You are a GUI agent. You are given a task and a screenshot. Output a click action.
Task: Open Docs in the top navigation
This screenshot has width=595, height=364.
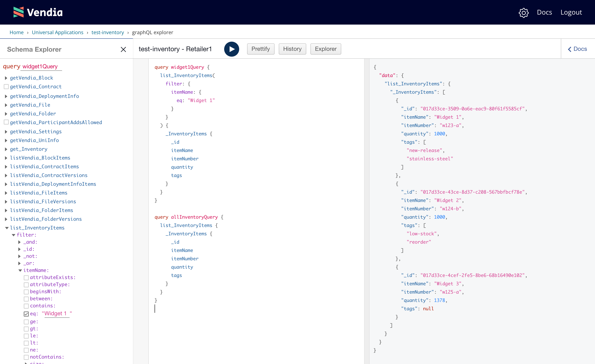(x=544, y=12)
